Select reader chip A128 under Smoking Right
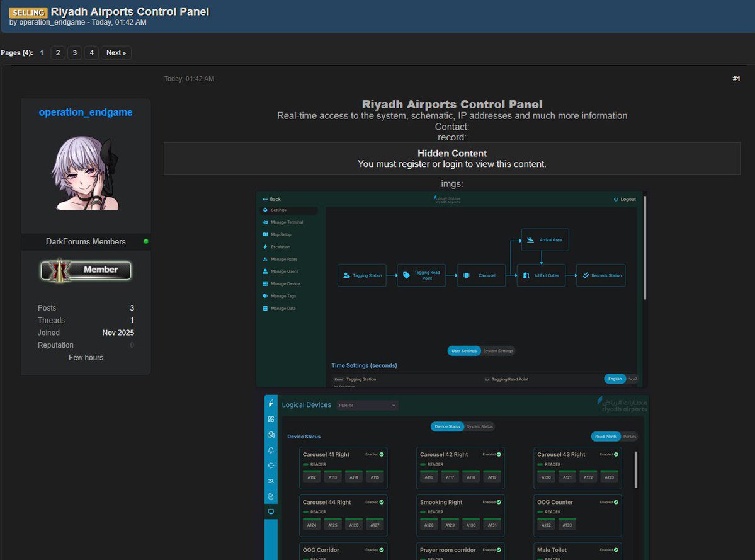 pyautogui.click(x=429, y=525)
